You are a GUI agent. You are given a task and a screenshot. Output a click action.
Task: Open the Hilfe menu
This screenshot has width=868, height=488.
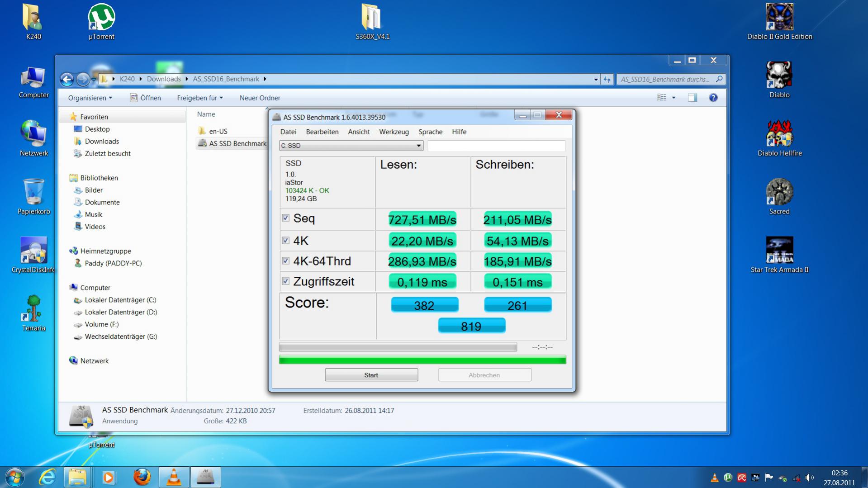coord(459,132)
